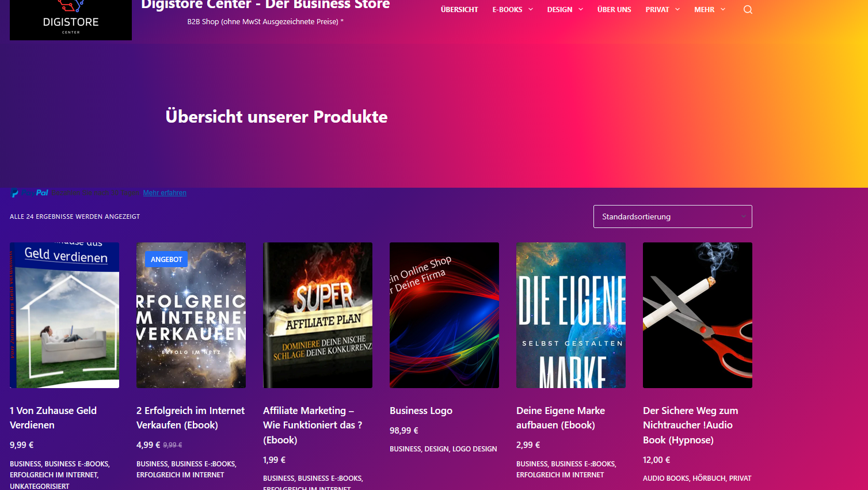Expand the PRIVAT submenu arrow
The width and height of the screenshot is (868, 490).
[677, 9]
